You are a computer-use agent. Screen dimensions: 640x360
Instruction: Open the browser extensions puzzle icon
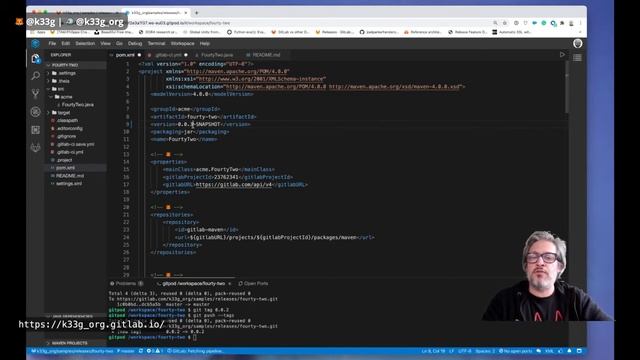coord(562,23)
